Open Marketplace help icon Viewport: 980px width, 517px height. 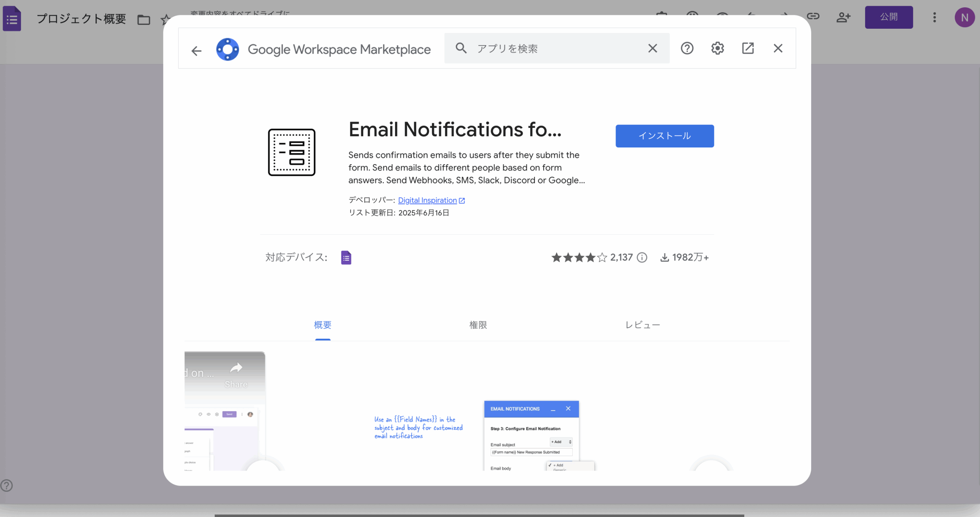tap(687, 48)
